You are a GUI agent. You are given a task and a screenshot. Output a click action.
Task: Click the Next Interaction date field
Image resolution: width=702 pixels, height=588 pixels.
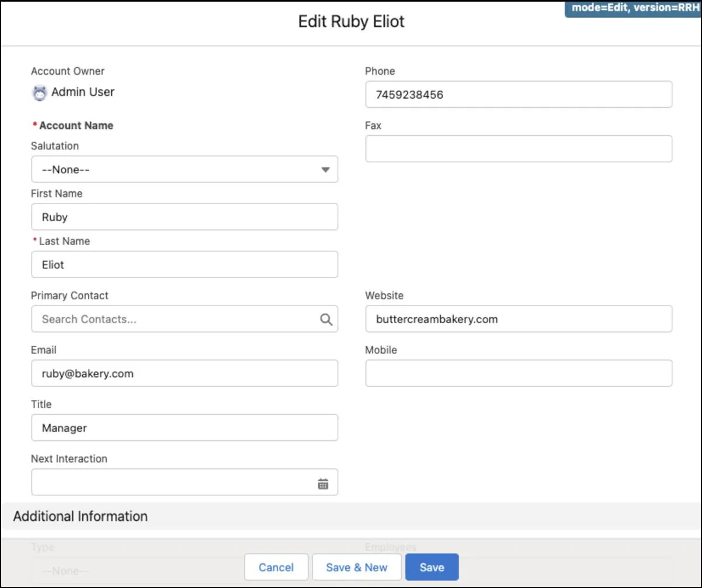pos(184,482)
